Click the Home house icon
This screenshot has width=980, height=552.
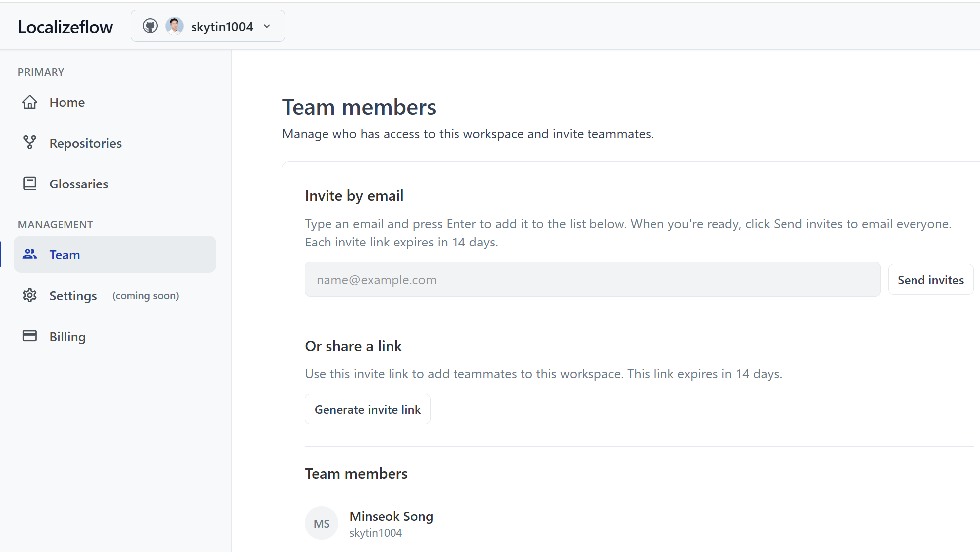[x=30, y=102]
